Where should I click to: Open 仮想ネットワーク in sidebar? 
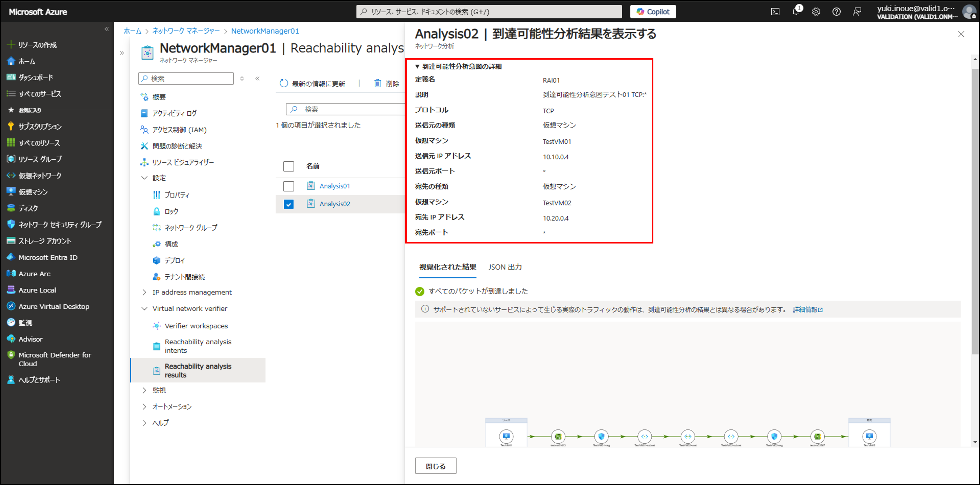(40, 175)
